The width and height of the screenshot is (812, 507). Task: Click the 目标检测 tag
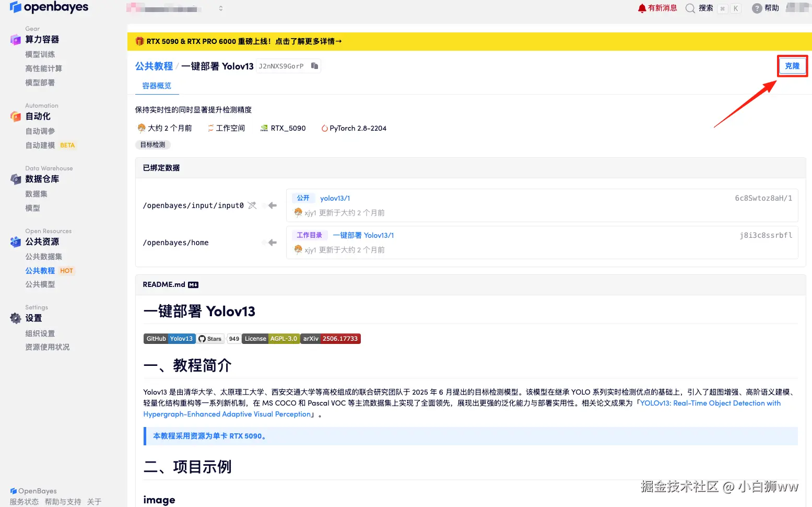coord(153,145)
